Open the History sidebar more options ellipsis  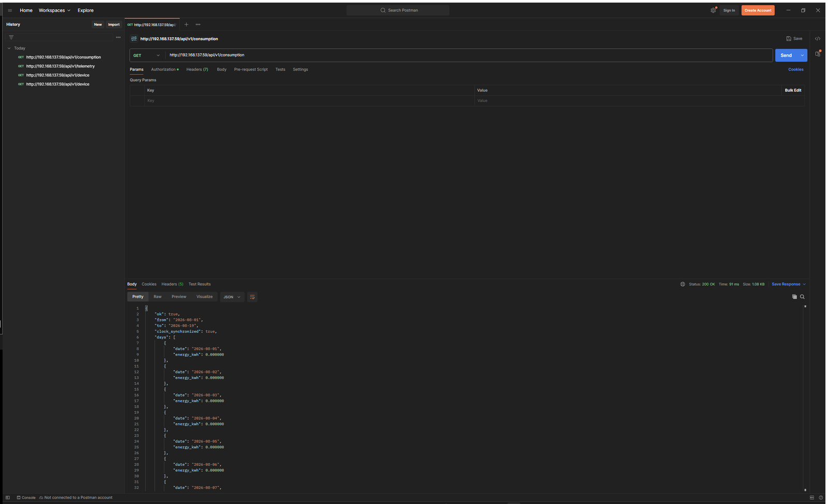pyautogui.click(x=119, y=37)
